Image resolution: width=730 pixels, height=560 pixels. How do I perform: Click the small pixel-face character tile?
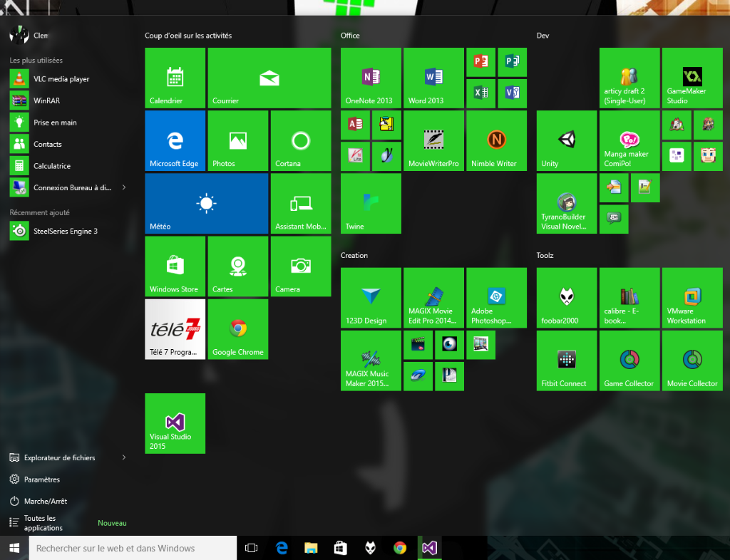[x=708, y=156]
